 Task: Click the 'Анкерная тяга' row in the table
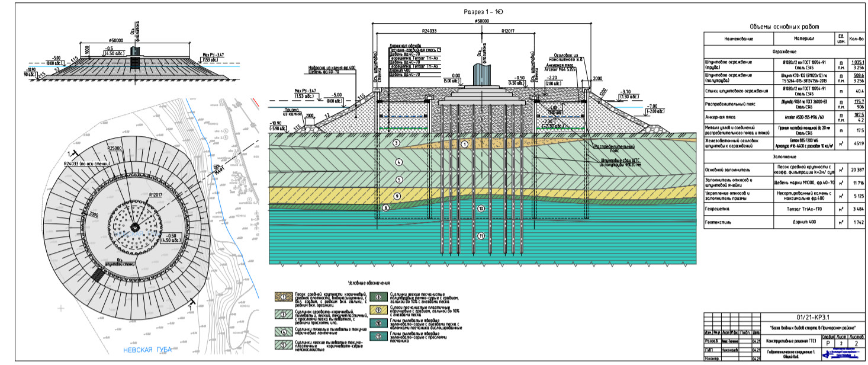pos(786,117)
